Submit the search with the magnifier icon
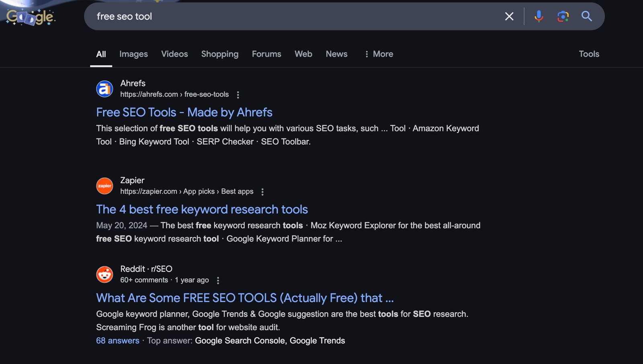 (x=587, y=16)
